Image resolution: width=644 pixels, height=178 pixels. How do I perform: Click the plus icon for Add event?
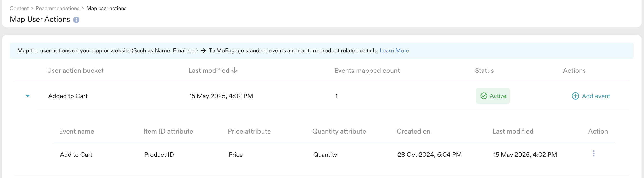click(x=575, y=96)
